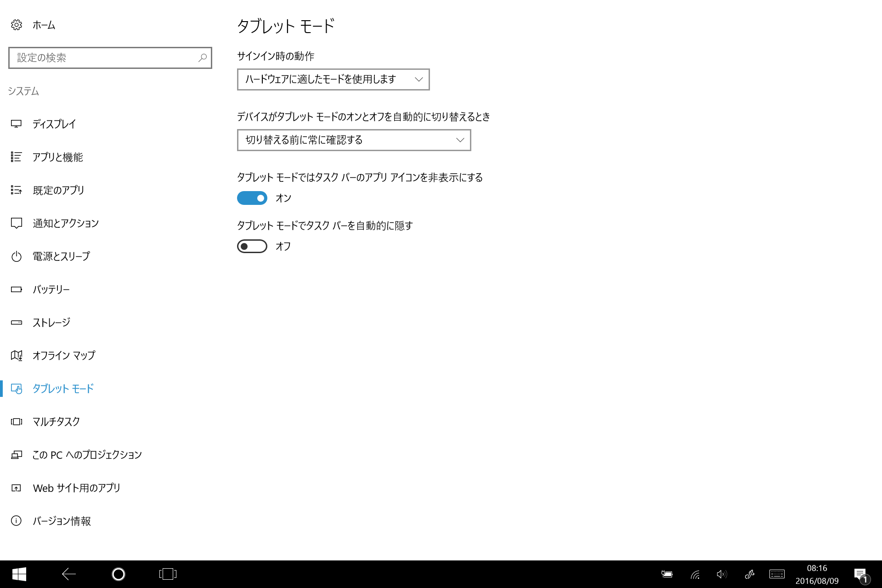Image resolution: width=882 pixels, height=588 pixels.
Task: Click the Battery icon in sidebar
Action: [17, 289]
